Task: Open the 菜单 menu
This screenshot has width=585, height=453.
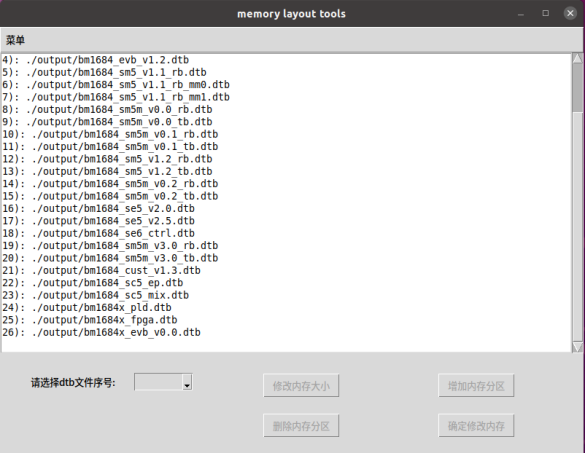Action: 15,40
